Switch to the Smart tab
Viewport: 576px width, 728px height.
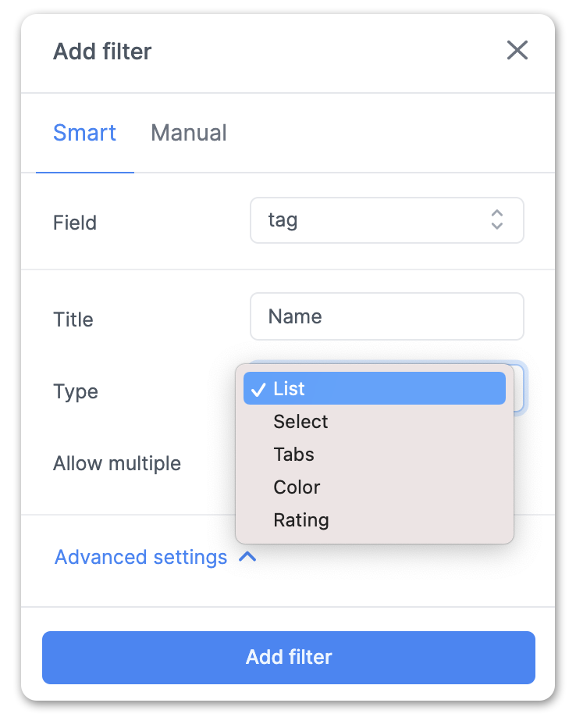tap(84, 133)
